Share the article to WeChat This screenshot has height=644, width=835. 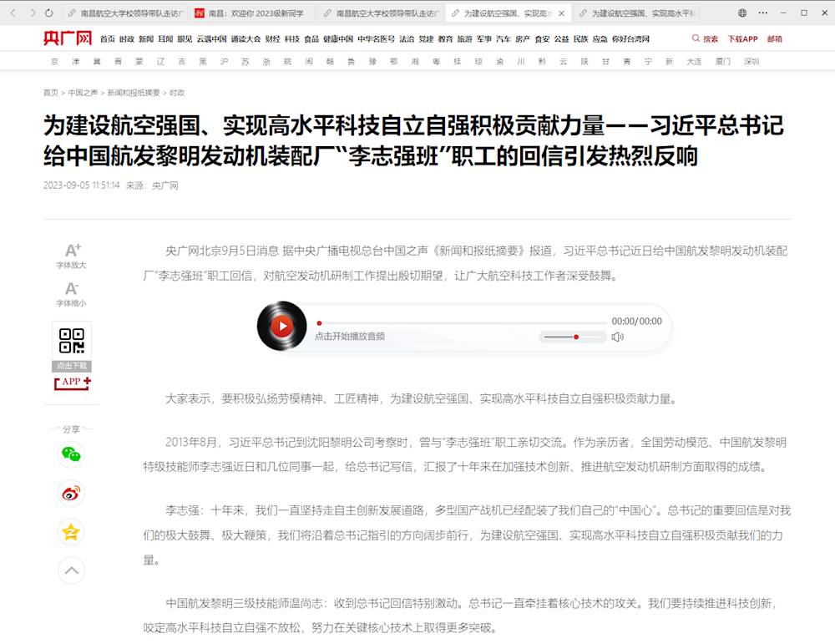(71, 455)
